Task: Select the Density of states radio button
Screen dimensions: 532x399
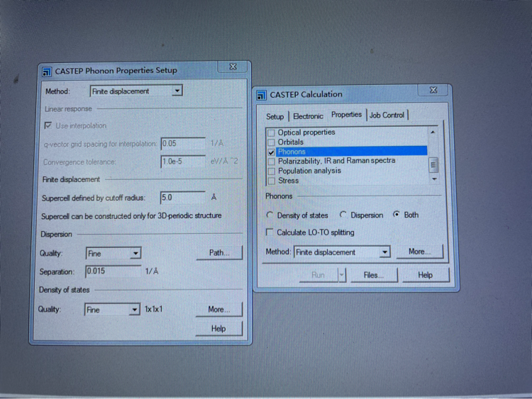Action: click(x=270, y=215)
